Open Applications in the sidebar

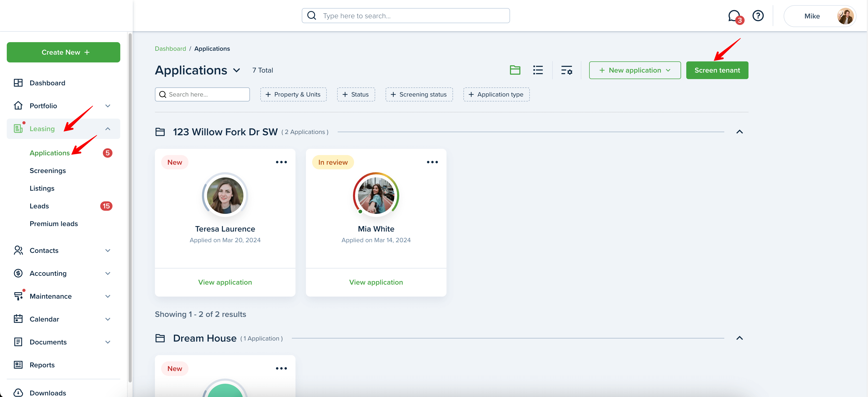pos(49,153)
